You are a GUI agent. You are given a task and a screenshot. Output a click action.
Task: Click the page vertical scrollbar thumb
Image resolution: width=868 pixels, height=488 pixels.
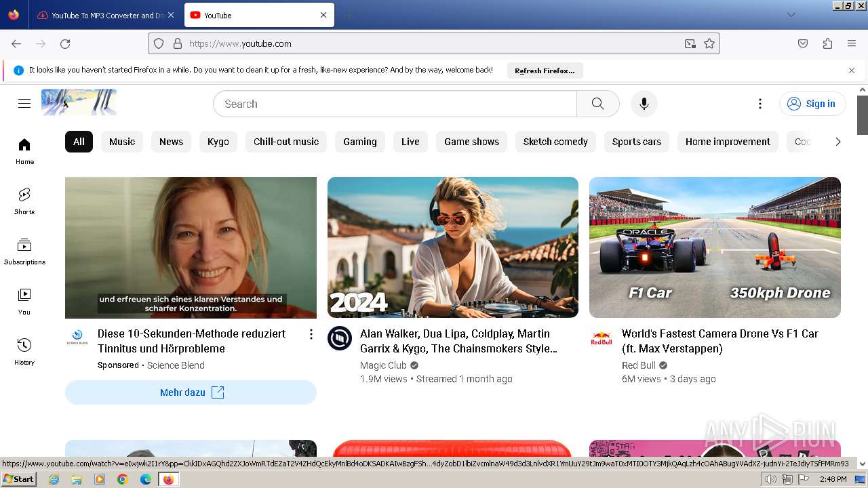coord(863,115)
